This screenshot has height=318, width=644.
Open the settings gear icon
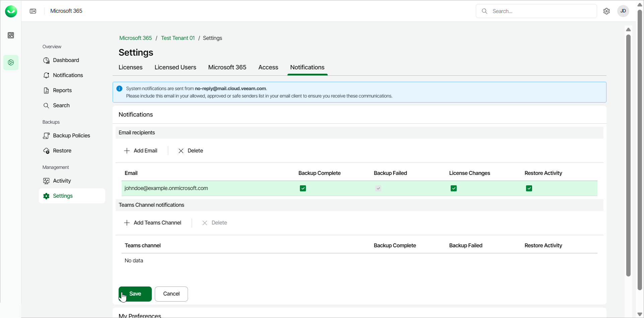(x=606, y=11)
